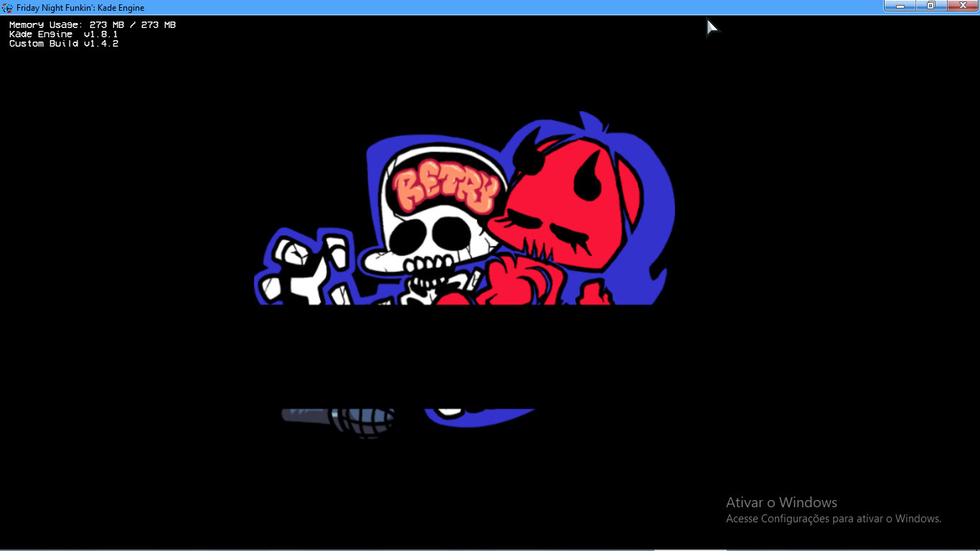Image resolution: width=980 pixels, height=551 pixels.
Task: Click the demon girl's left black horn
Action: tap(534, 151)
